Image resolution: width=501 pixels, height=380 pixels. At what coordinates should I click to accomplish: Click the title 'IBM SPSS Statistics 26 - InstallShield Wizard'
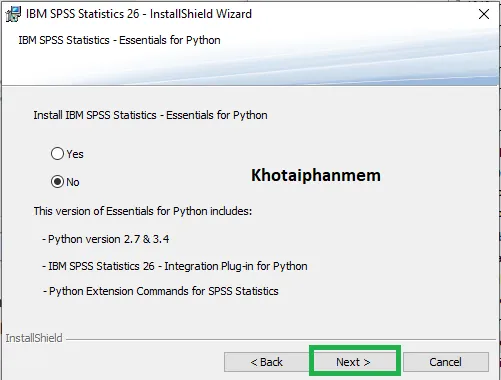coord(139,14)
